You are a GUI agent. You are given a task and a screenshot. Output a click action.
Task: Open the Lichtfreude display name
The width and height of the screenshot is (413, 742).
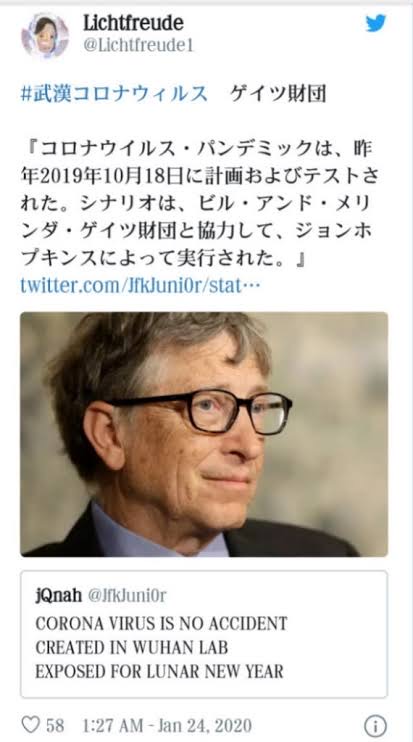tap(133, 23)
